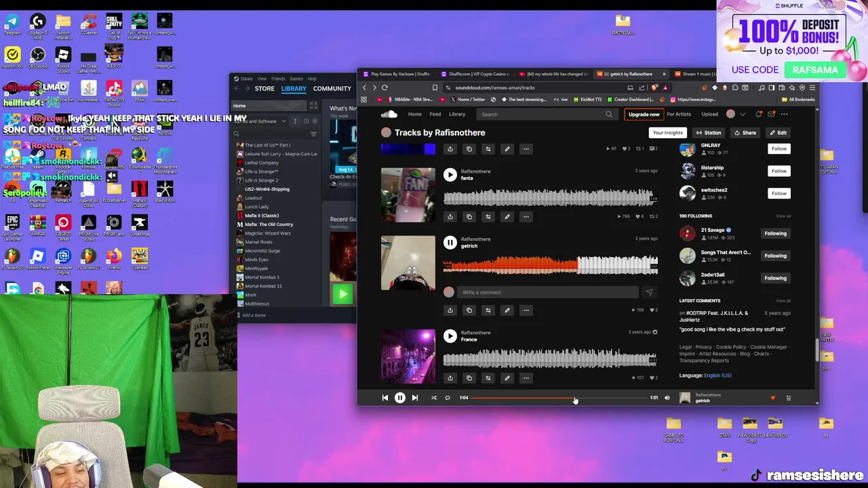The width and height of the screenshot is (868, 488).
Task: Open the next-up queue icon
Action: [x=788, y=398]
